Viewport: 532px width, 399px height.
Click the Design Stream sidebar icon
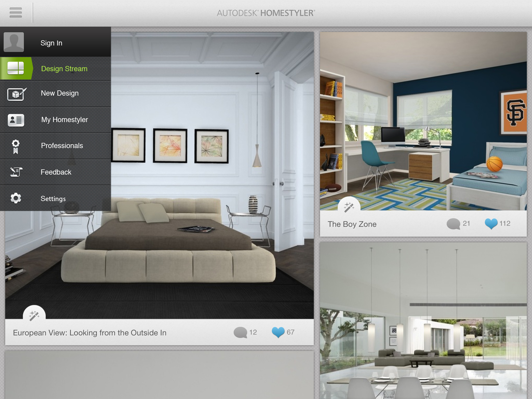(16, 68)
